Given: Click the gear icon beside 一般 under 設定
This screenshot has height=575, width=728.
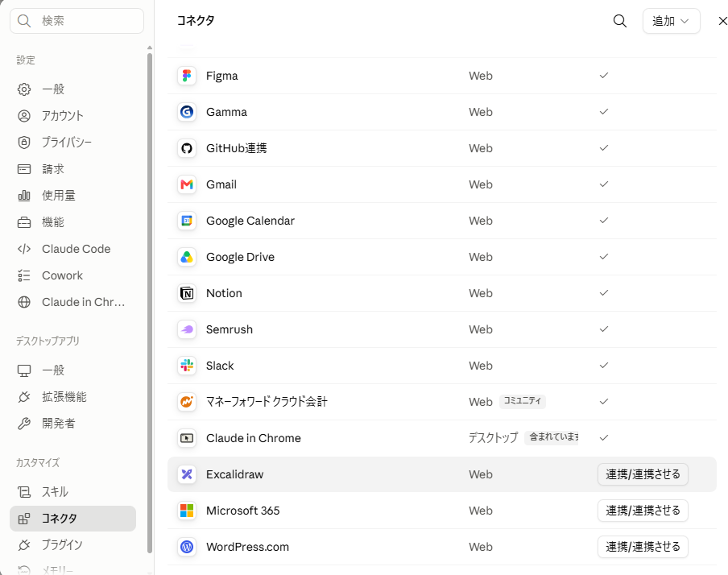Looking at the screenshot, I should (24, 89).
